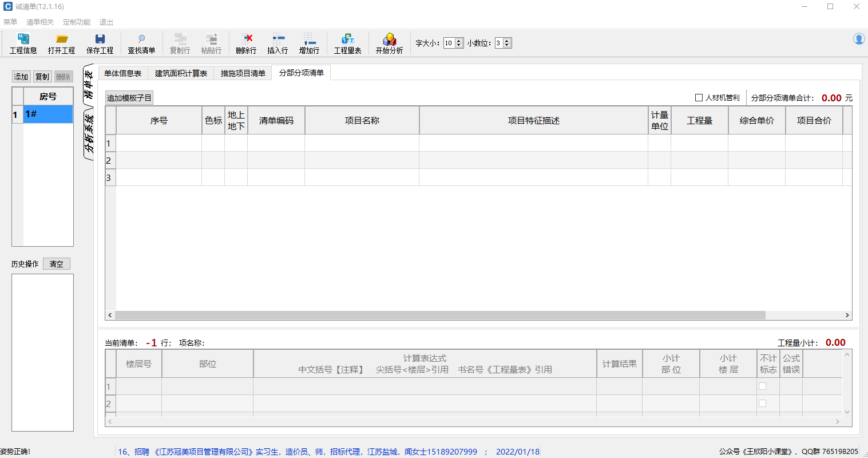Select the 1# room entry
Screen dimensions: 868x458
(48, 114)
